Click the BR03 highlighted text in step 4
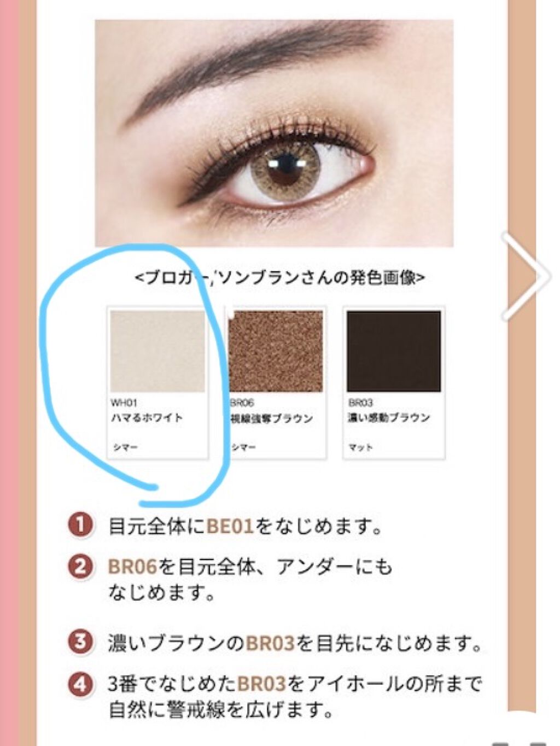 261,684
